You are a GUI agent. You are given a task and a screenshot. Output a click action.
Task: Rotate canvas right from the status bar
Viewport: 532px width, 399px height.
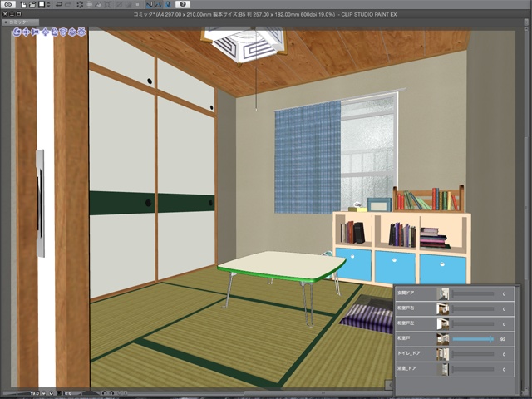click(x=111, y=393)
